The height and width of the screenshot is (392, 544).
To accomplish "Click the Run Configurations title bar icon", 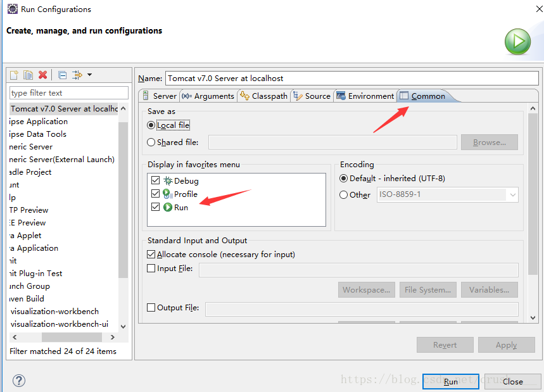I will (13, 9).
